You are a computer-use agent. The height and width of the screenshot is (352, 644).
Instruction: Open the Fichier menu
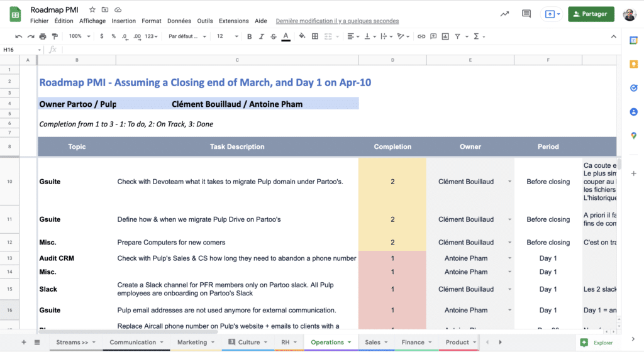click(39, 21)
